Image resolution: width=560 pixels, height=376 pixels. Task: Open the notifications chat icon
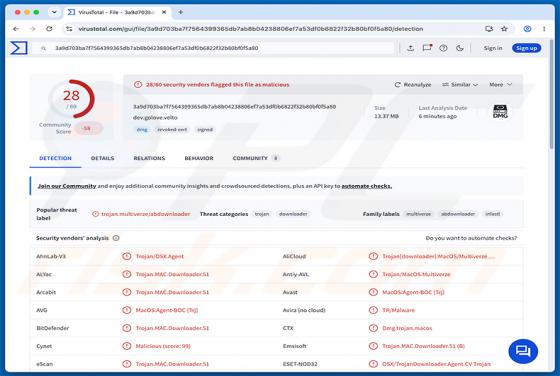tap(427, 48)
